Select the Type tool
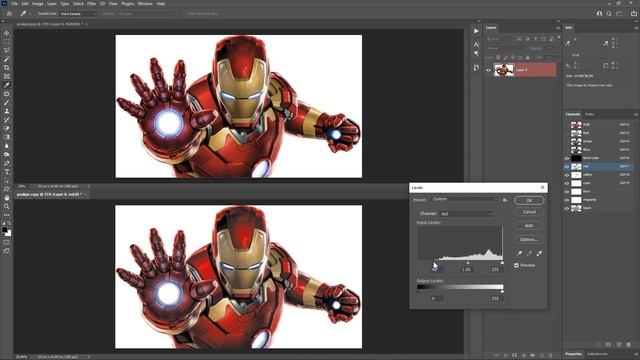Viewport: 640px width, 360px height. pos(7,172)
